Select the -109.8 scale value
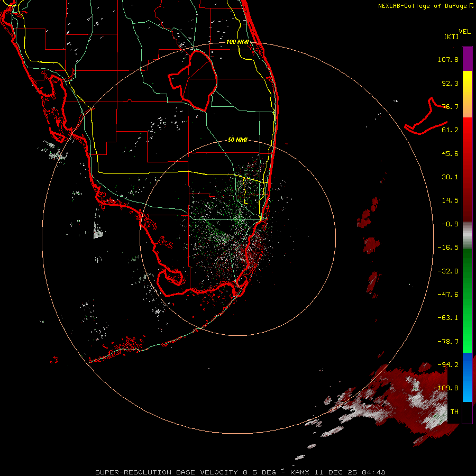 point(446,388)
